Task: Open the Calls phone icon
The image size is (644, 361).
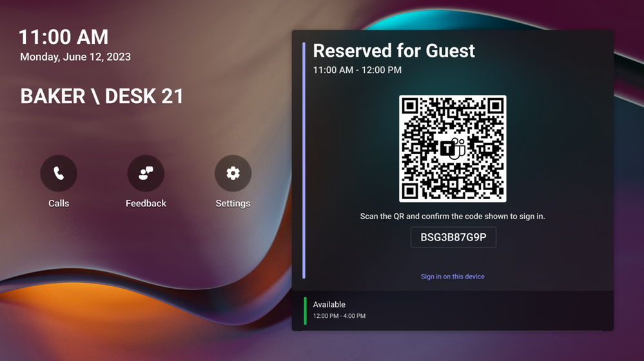Action: coord(59,173)
